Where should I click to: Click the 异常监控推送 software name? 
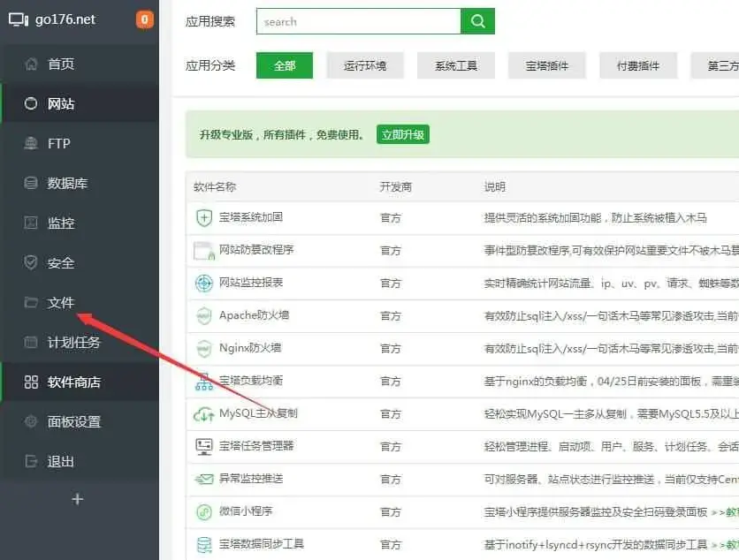251,479
